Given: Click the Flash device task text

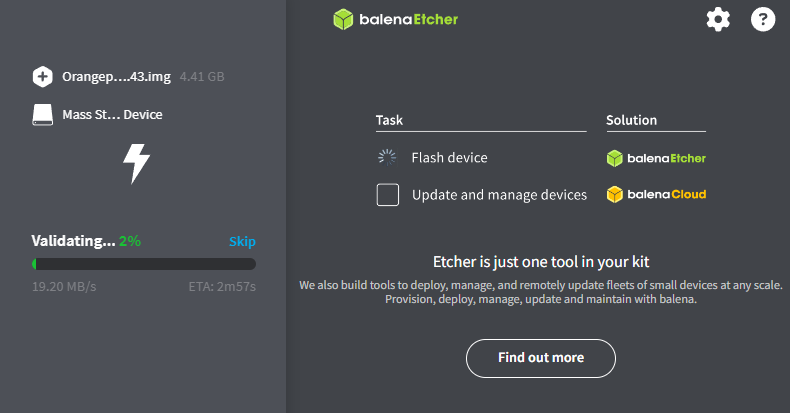Looking at the screenshot, I should (x=449, y=157).
